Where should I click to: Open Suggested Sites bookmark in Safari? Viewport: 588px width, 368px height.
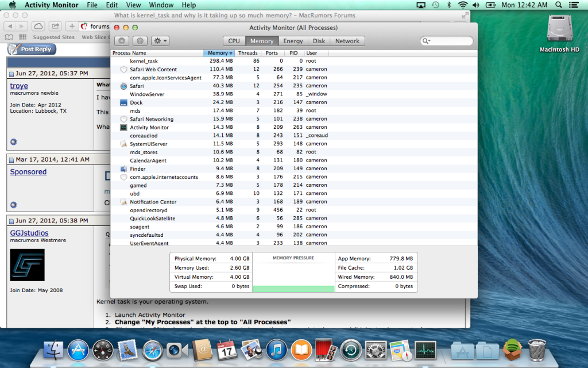[53, 37]
